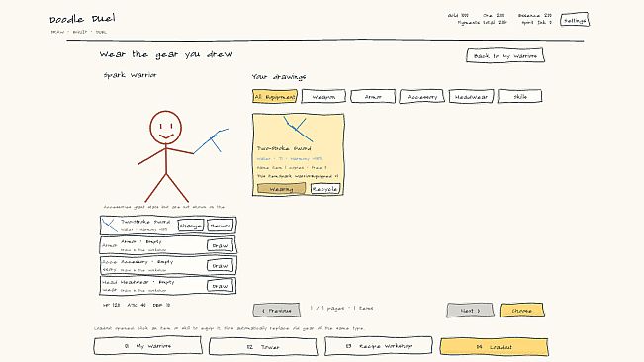Viewport: 644px width, 362px height.
Task: Click the HP ATK DEF stats line
Action: (x=136, y=305)
